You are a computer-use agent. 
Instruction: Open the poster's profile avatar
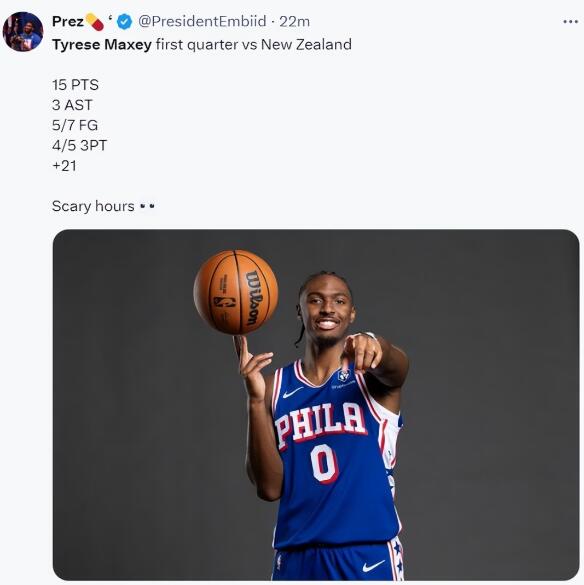[23, 31]
